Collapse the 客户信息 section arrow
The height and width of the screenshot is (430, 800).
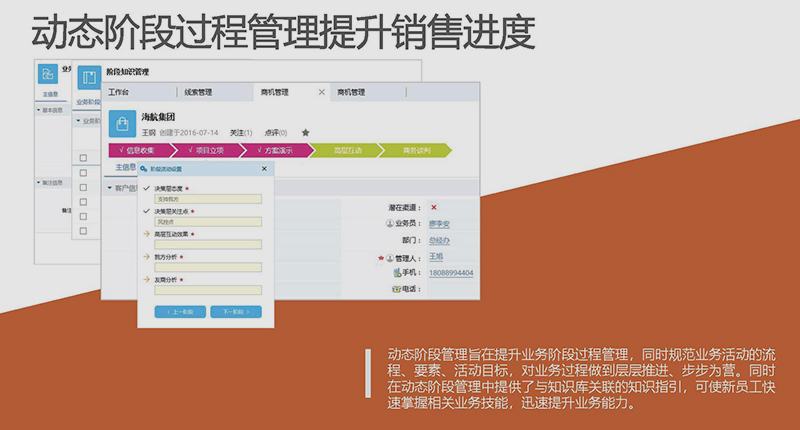(x=109, y=187)
